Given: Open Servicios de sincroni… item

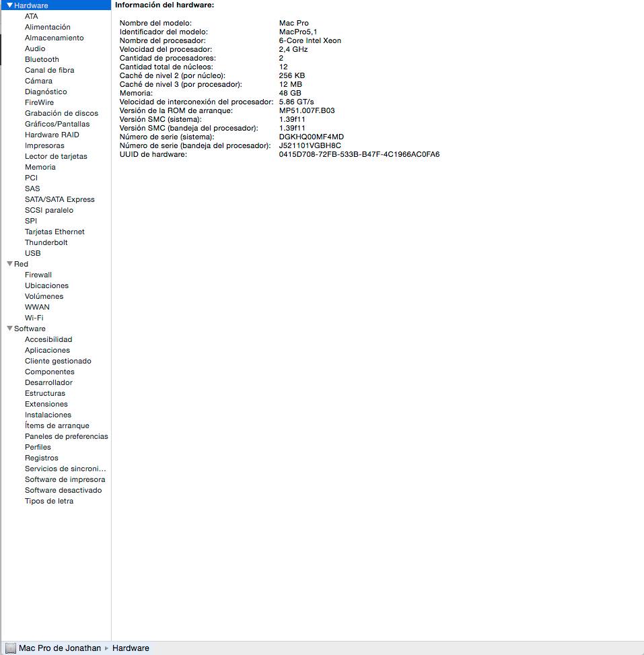Looking at the screenshot, I should tap(65, 469).
